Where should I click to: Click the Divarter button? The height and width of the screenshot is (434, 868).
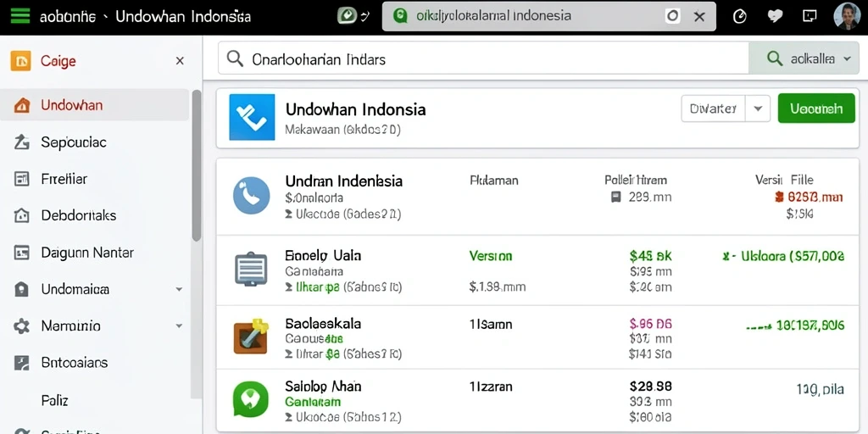713,108
